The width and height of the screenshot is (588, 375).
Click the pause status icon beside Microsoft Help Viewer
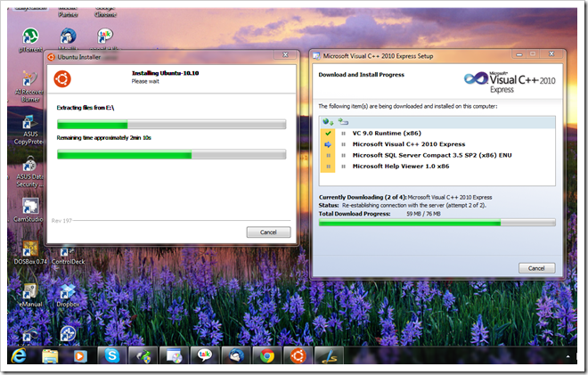tap(328, 167)
